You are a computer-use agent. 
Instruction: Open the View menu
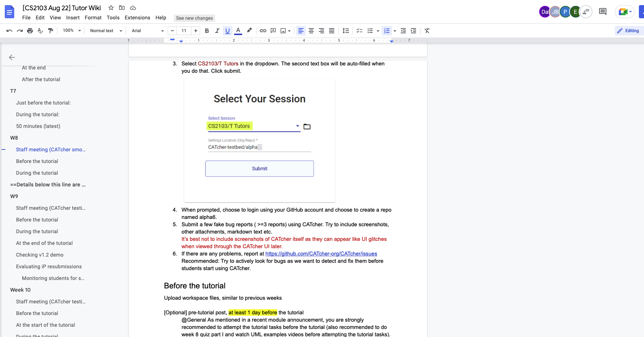click(55, 18)
